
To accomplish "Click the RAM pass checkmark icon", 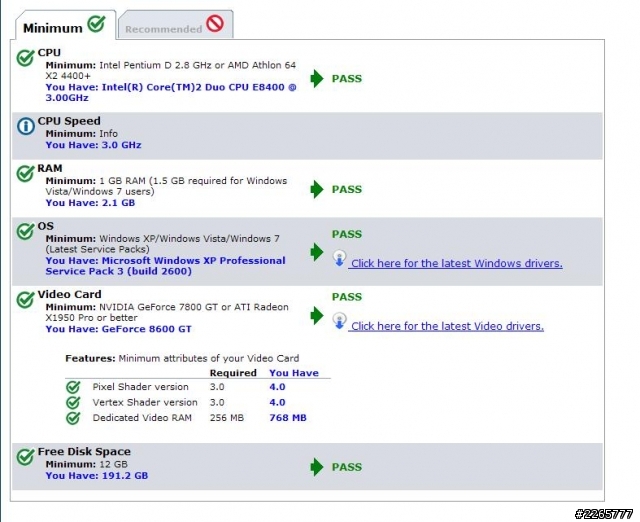I will pos(25,173).
